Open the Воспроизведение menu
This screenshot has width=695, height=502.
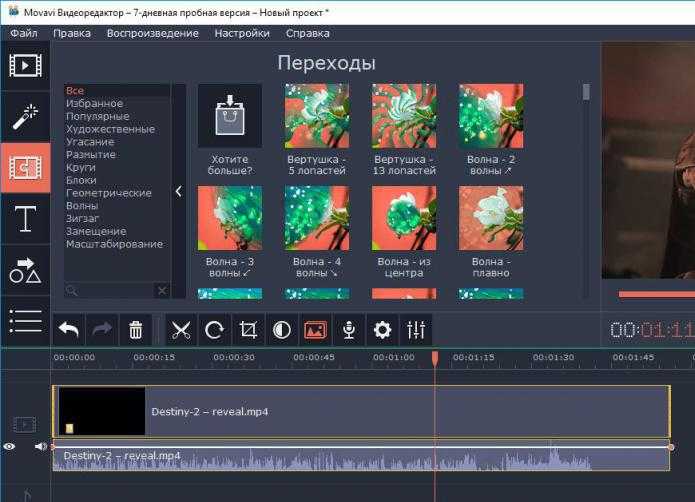tap(152, 33)
